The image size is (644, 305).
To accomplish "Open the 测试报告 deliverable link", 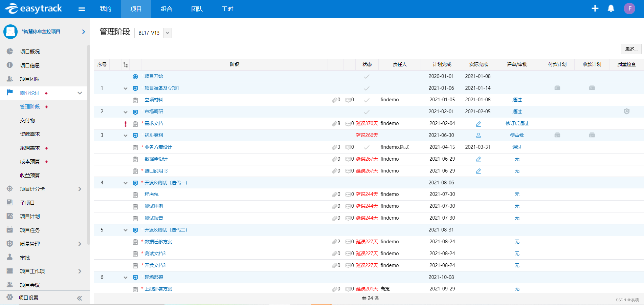I will pos(154,218).
